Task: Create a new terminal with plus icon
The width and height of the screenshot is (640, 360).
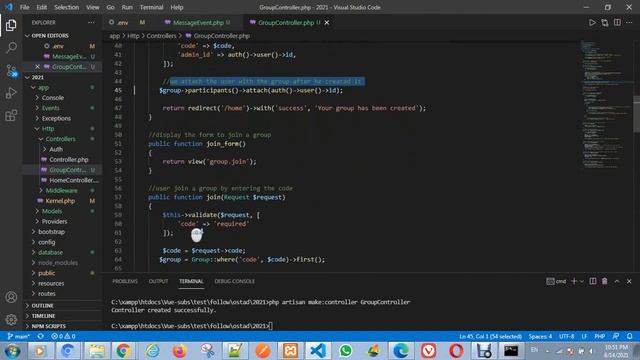Action: pos(574,281)
